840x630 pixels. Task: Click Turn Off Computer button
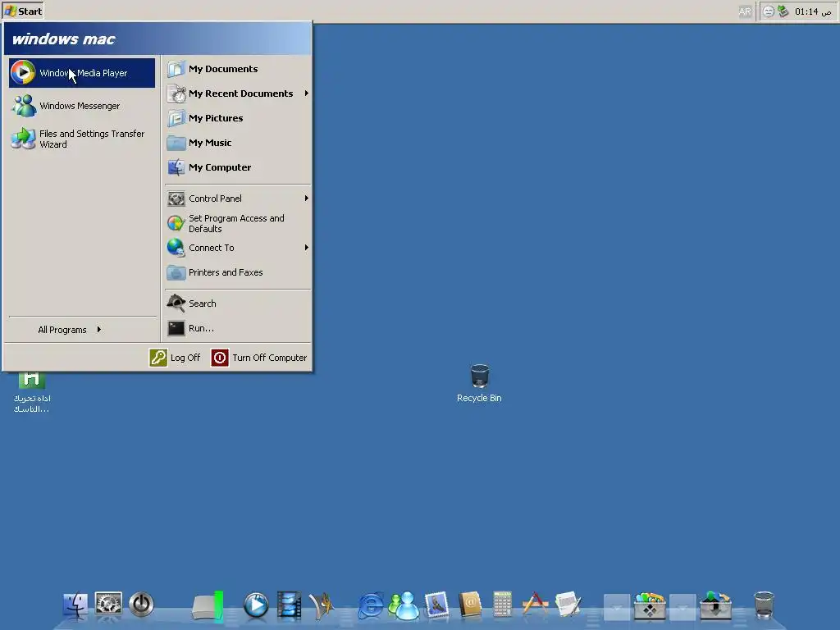259,358
